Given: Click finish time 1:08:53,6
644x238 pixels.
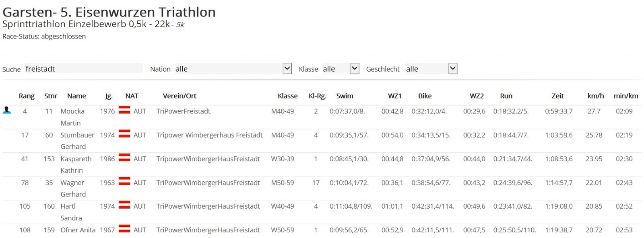Looking at the screenshot, I should tap(559, 159).
